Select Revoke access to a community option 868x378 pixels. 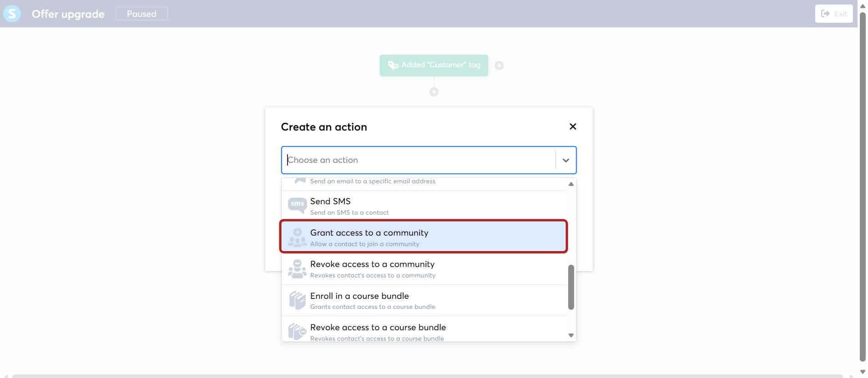(424, 269)
